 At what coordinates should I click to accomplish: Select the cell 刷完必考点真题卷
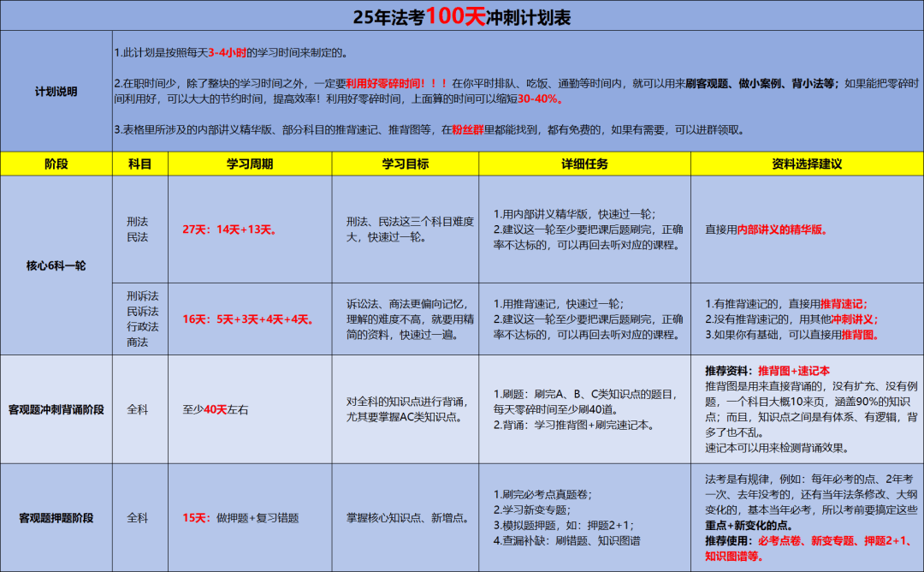click(x=584, y=518)
